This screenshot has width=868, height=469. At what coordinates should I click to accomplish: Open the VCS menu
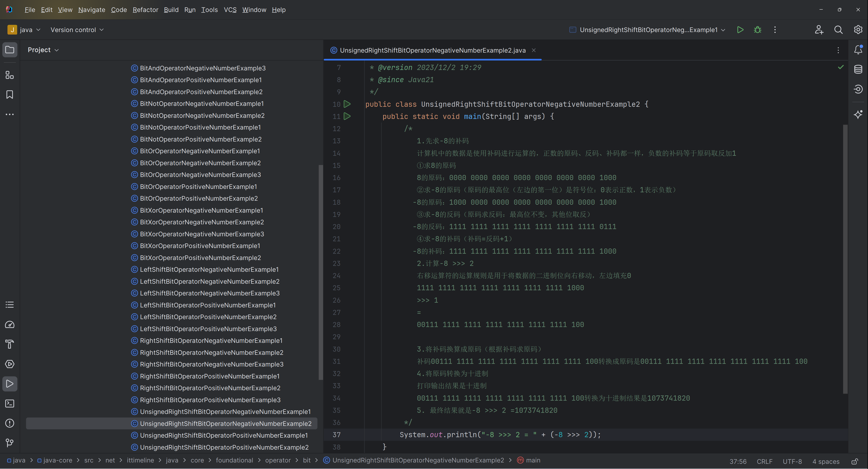230,10
